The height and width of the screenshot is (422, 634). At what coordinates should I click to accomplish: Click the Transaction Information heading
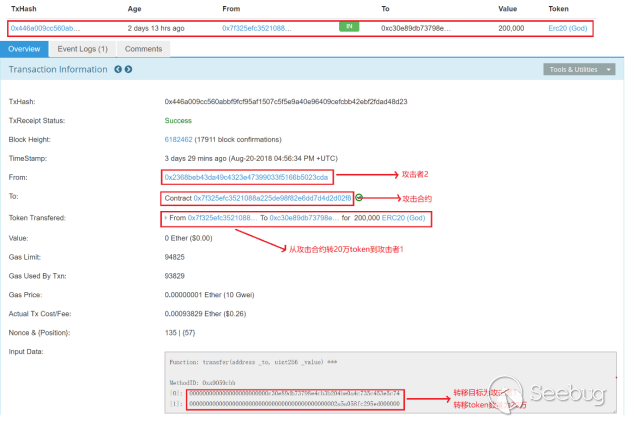point(58,70)
